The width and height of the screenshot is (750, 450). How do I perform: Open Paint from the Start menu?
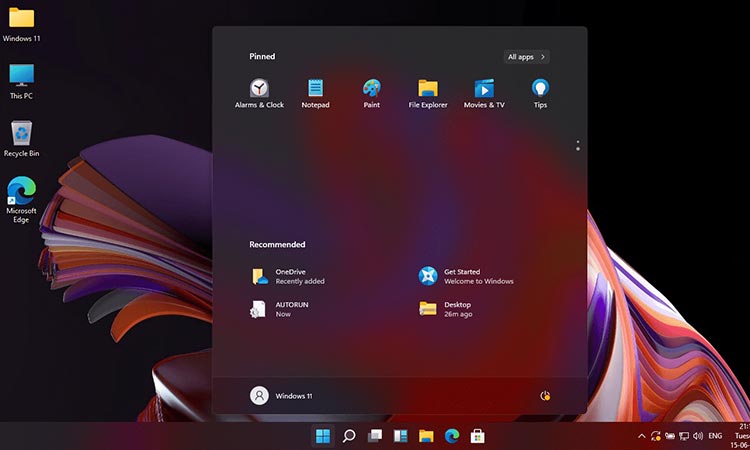point(372,94)
